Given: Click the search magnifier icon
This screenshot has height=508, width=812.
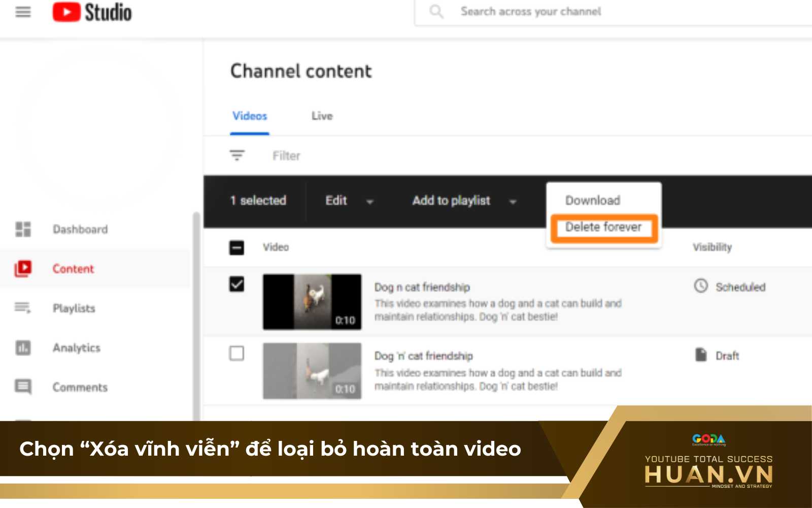Looking at the screenshot, I should pos(436,11).
